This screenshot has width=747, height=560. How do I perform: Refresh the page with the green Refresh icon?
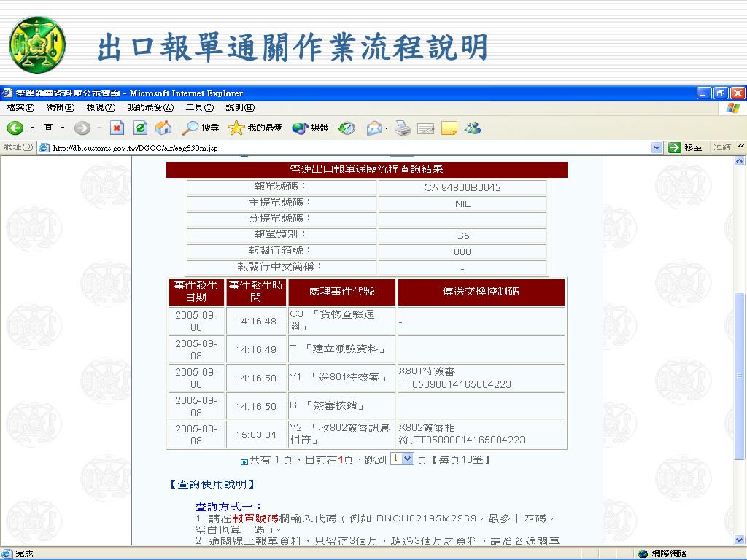click(x=141, y=128)
